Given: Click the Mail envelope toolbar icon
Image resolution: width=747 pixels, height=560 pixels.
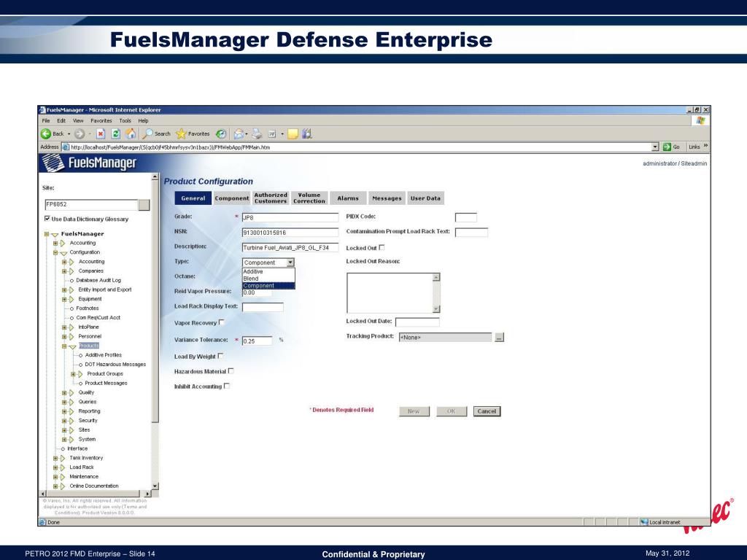Looking at the screenshot, I should coord(239,134).
